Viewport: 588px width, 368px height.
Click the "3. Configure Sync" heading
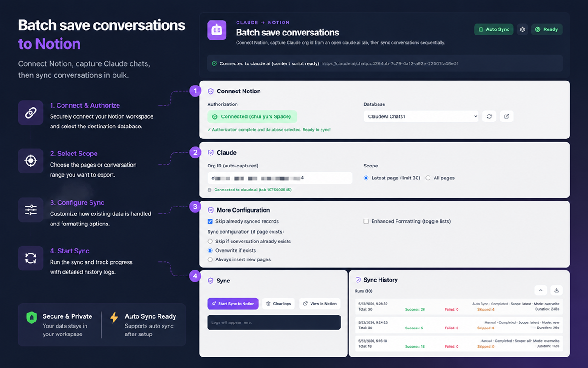tap(77, 202)
